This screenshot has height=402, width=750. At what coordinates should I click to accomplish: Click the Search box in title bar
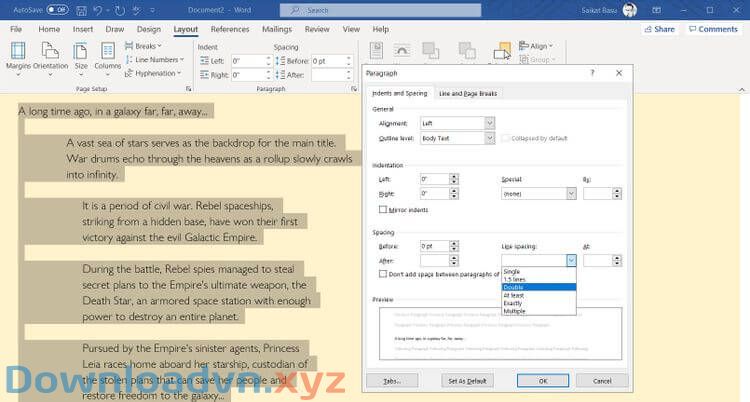pyautogui.click(x=380, y=10)
